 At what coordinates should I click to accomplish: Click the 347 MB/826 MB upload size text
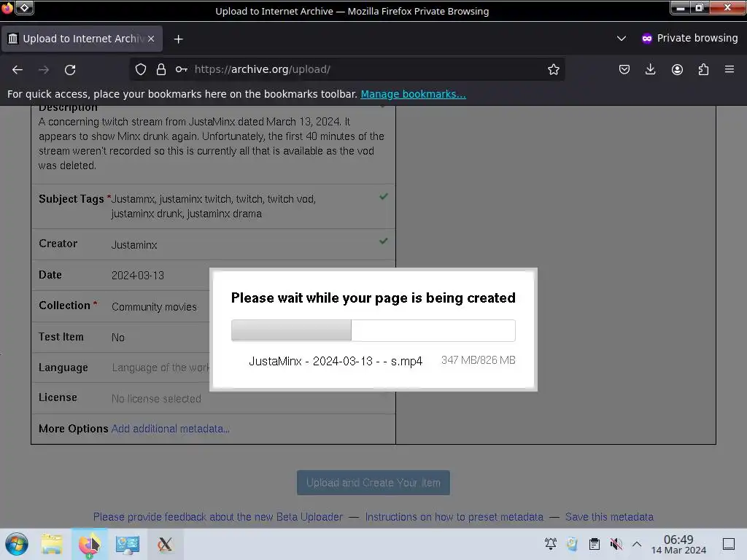pos(478,360)
